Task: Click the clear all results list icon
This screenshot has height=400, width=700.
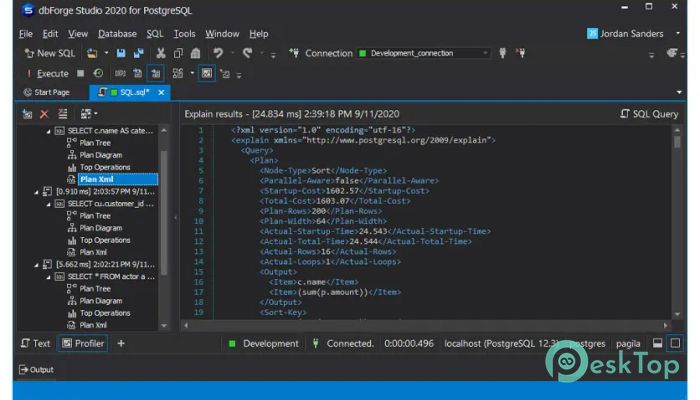Action: (62, 114)
